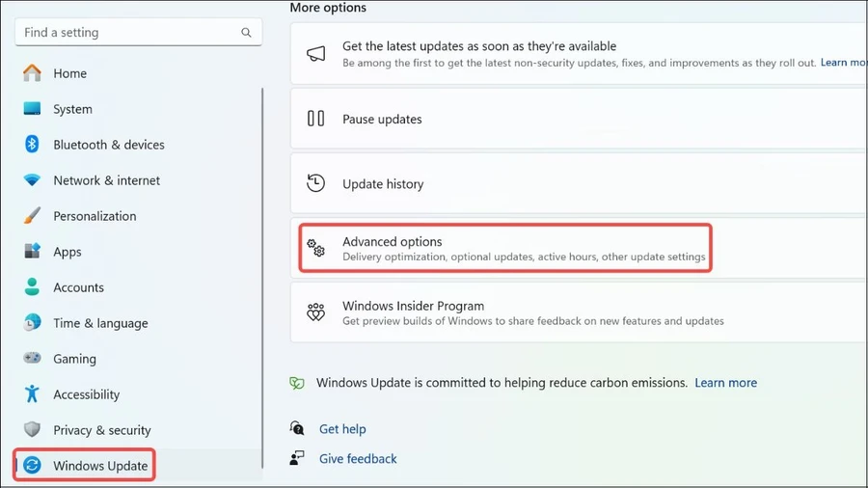The image size is (868, 488).
Task: Open Gaming settings
Action: tap(74, 359)
